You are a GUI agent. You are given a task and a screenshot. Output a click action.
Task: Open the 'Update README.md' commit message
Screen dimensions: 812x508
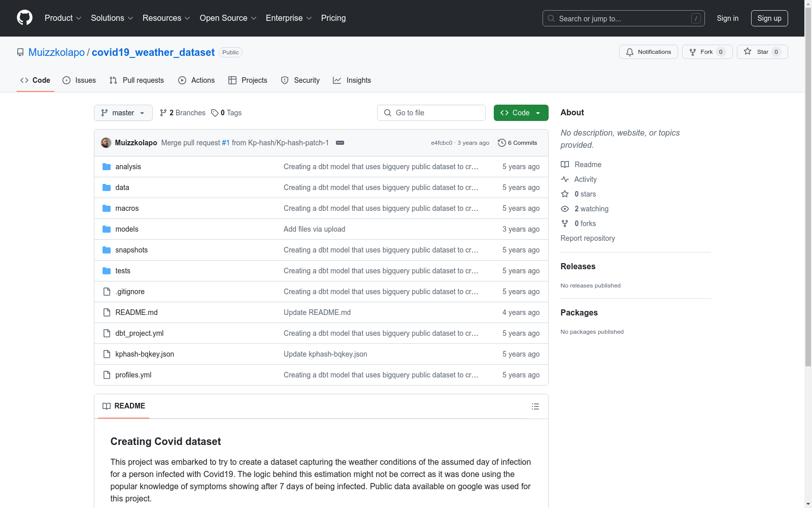point(317,312)
